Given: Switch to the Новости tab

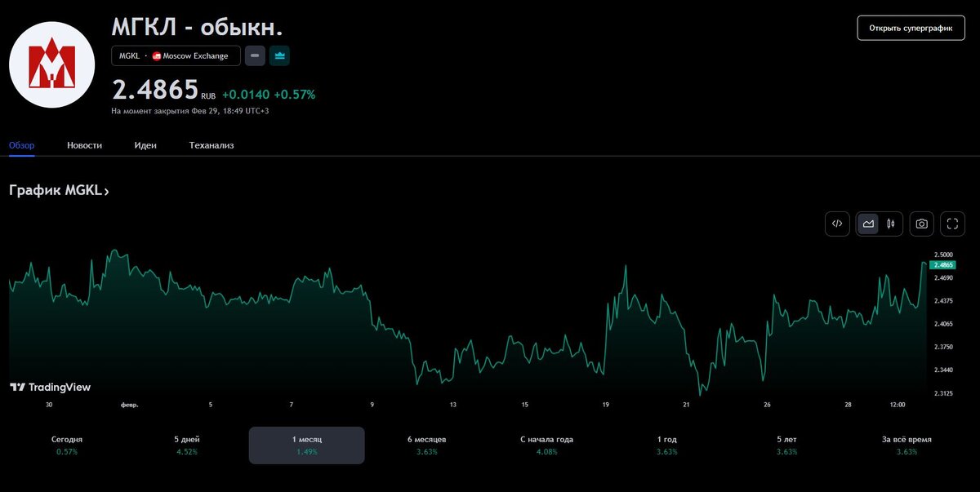Looking at the screenshot, I should point(84,144).
